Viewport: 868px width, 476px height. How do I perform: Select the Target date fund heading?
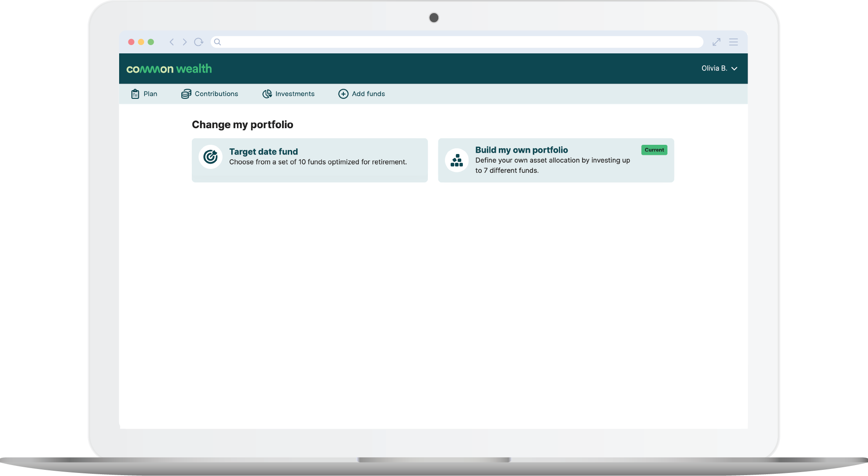point(264,151)
